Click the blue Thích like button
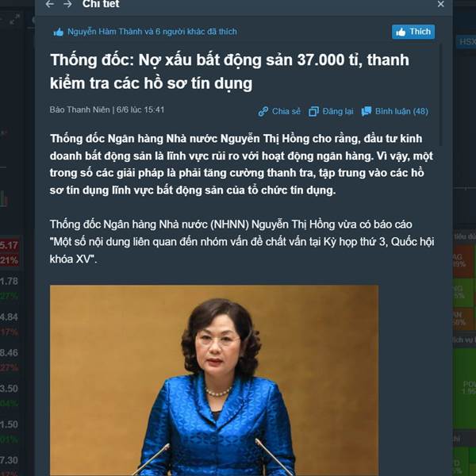476x476 pixels. coord(413,32)
